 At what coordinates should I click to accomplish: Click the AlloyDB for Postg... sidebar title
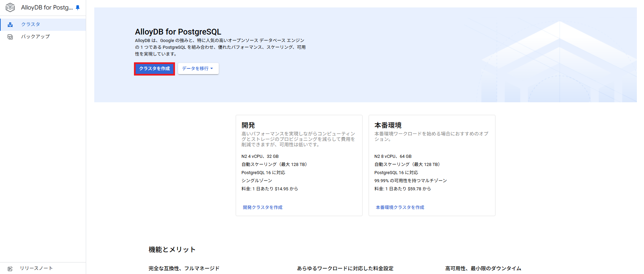point(47,7)
